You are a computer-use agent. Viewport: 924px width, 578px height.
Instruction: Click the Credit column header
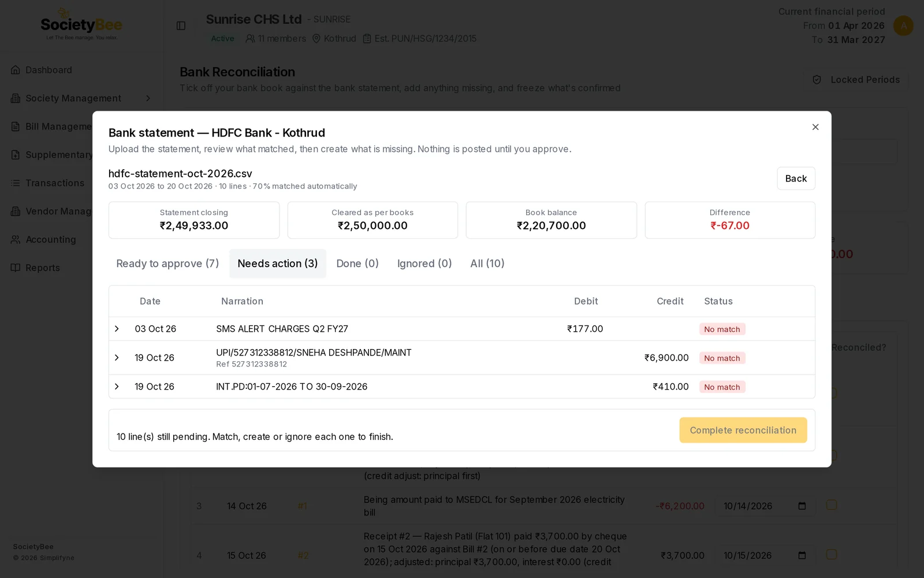click(x=670, y=301)
